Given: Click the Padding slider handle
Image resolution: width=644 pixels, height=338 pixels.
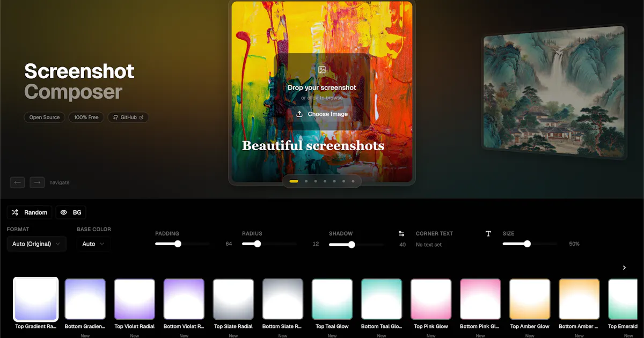Looking at the screenshot, I should click(178, 244).
